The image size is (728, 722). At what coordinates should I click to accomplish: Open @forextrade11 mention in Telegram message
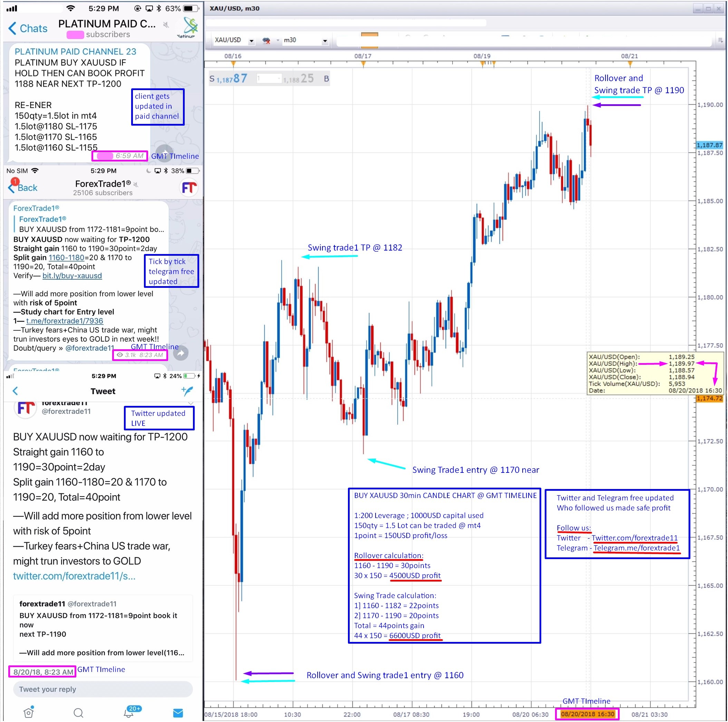tap(90, 348)
